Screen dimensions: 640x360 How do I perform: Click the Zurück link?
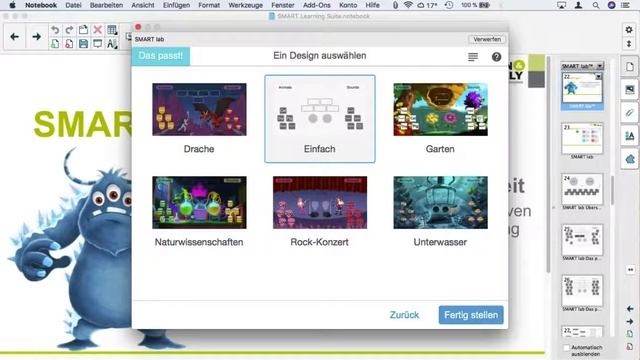(x=404, y=315)
